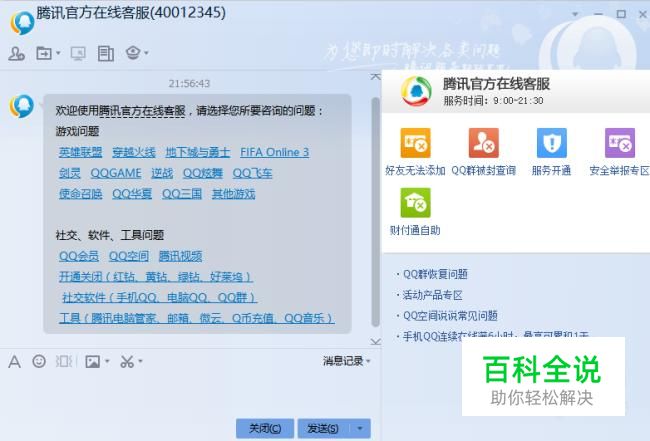Click the remote desktop screen icon
Screen dimensions: 650x441
tap(78, 53)
